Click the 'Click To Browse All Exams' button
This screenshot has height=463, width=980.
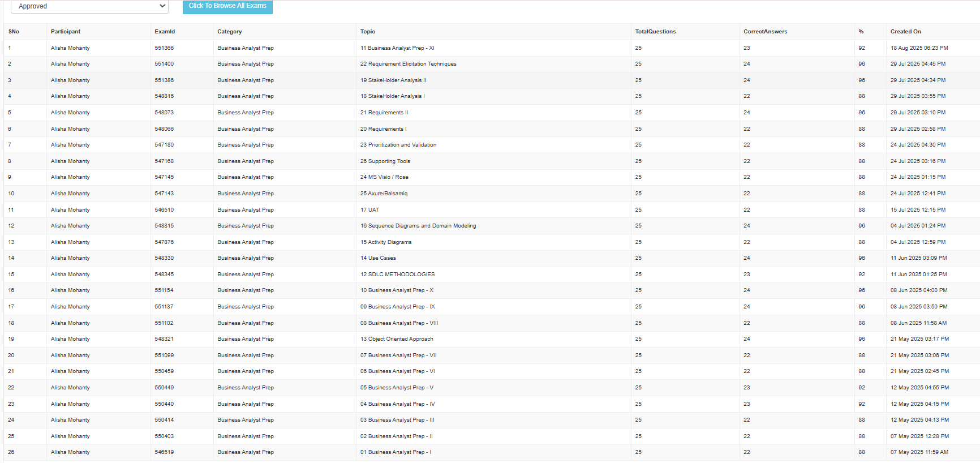[227, 6]
